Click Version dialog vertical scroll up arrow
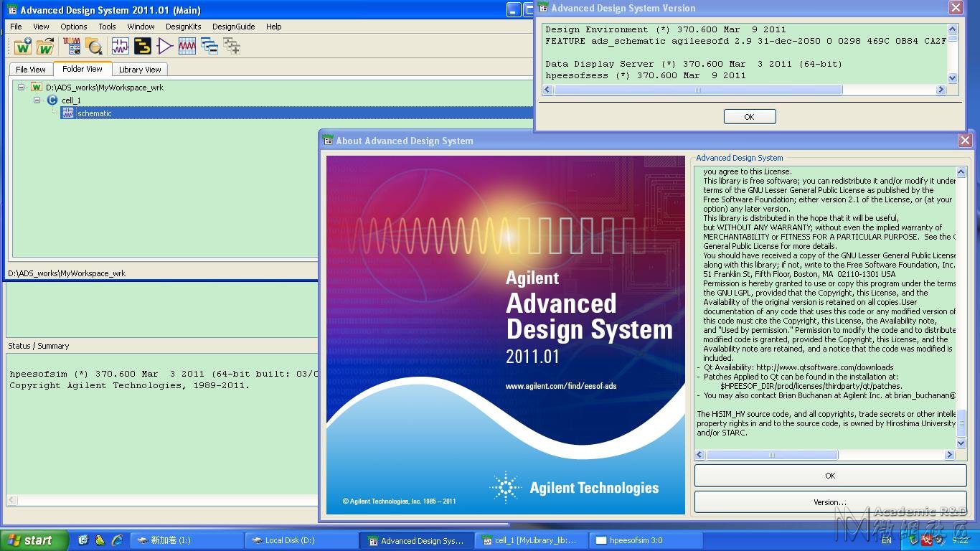 953,29
